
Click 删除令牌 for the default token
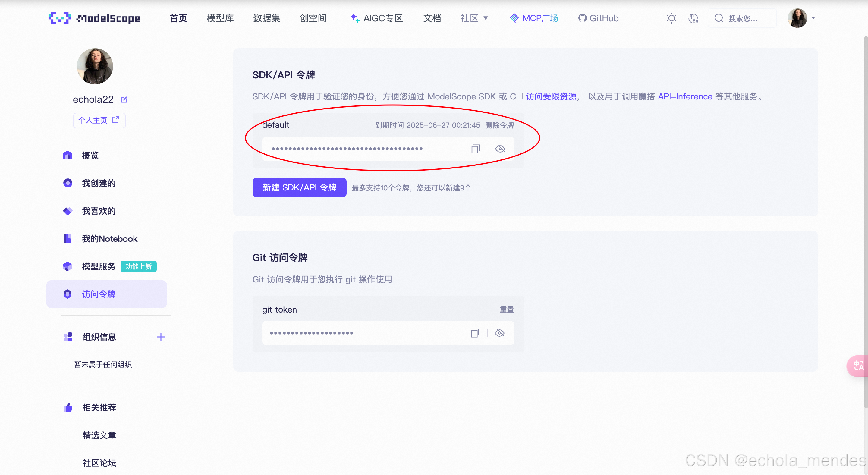499,125
